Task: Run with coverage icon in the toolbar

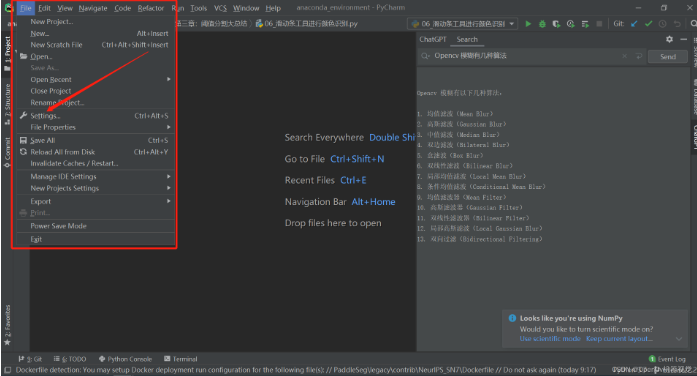Action: 557,24
